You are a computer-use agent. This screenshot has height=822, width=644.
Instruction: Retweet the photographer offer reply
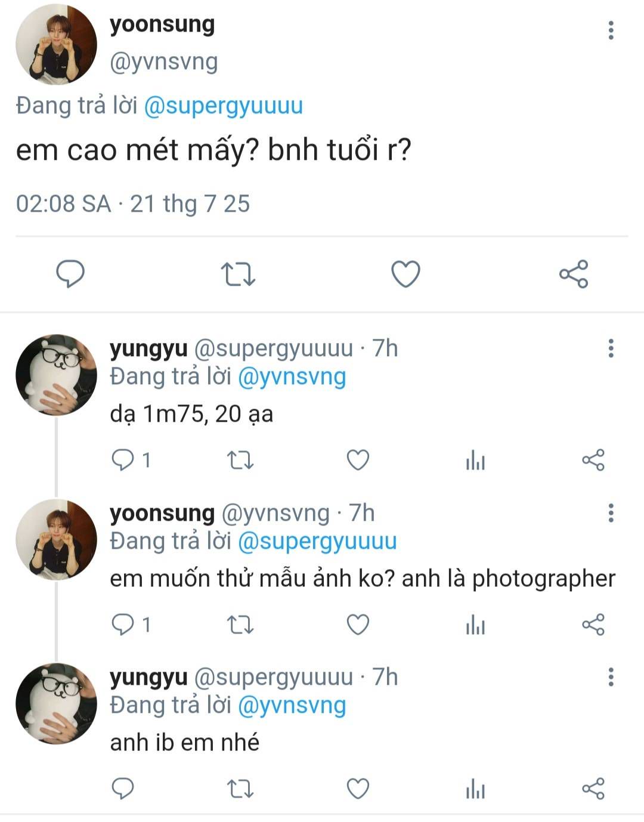pyautogui.click(x=240, y=625)
